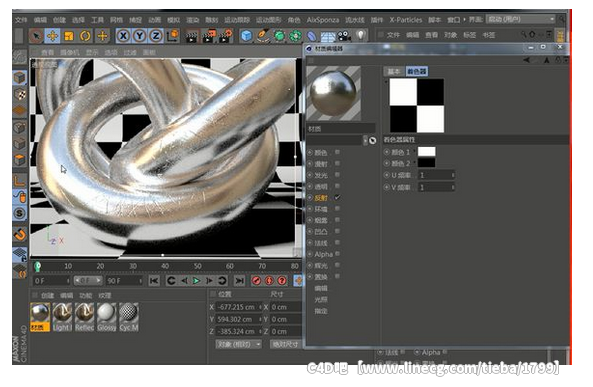Image resolution: width=593 pixels, height=387 pixels.
Task: Select Texture mode checker icon in sidebar
Action: pos(20,94)
